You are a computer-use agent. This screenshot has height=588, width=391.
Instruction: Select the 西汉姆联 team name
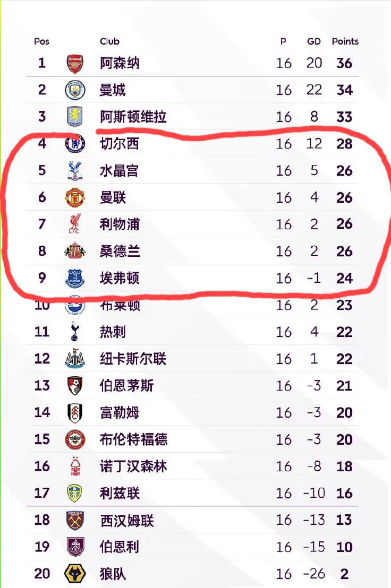127,520
